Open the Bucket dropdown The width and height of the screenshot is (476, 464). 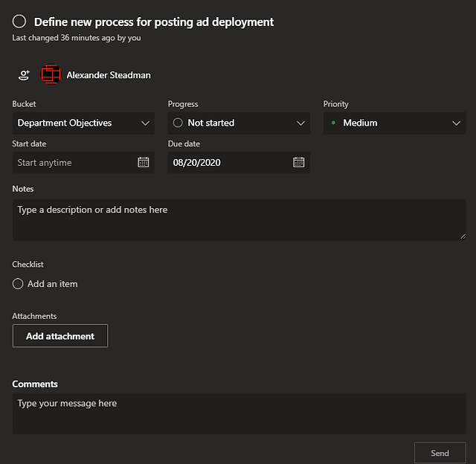pyautogui.click(x=83, y=123)
